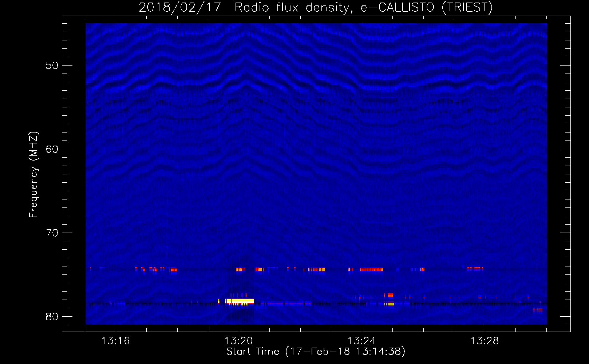Click the 80 frequency tick label
Viewport: 589px width, 364px height.
pyautogui.click(x=52, y=317)
